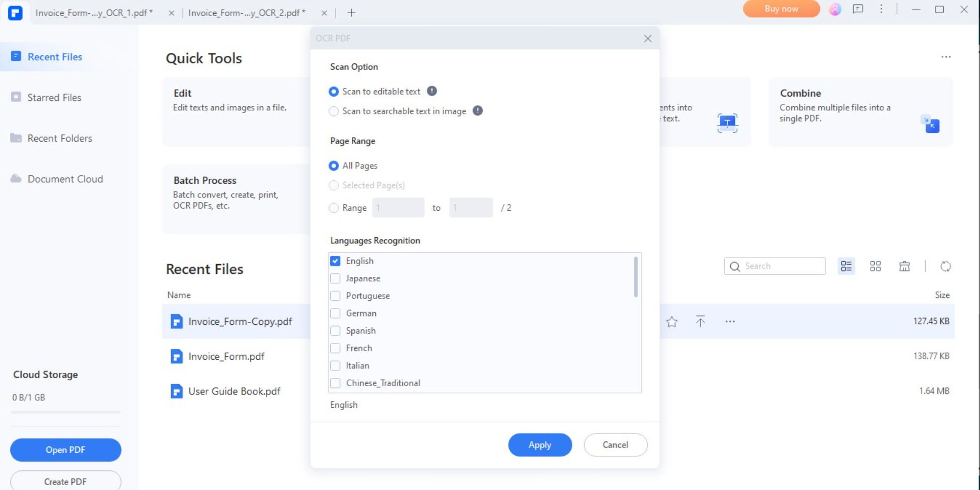Open the three-dot menu in title bar
Viewport: 980px width, 490px height.
pos(881,9)
